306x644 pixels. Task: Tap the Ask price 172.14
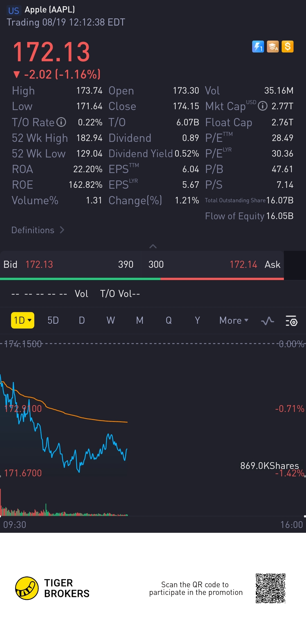pos(243,264)
